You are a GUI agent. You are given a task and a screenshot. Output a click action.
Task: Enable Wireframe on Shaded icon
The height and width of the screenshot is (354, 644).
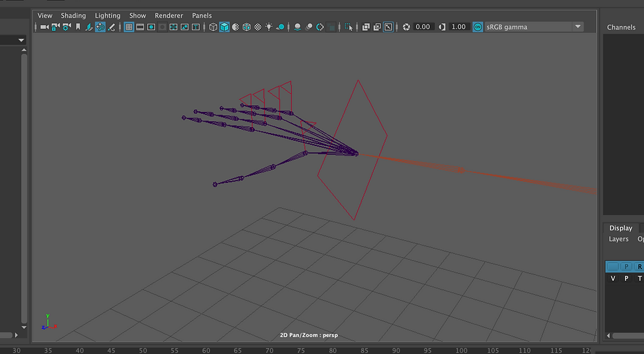pos(246,27)
